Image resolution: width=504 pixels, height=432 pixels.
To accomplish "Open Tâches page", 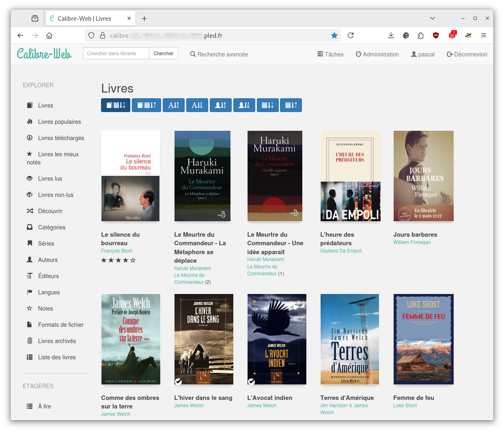I will pos(330,54).
